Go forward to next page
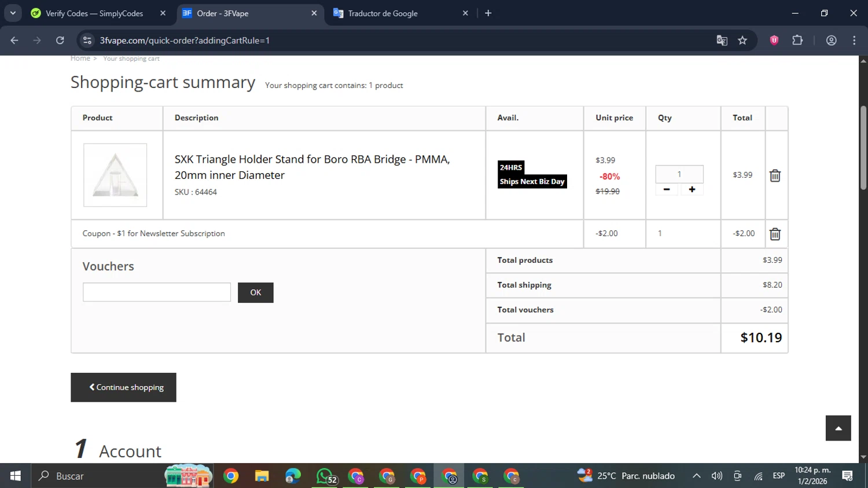 click(x=37, y=41)
